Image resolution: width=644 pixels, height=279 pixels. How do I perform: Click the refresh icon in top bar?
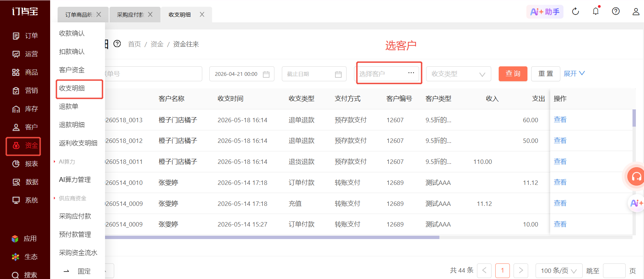click(x=576, y=12)
